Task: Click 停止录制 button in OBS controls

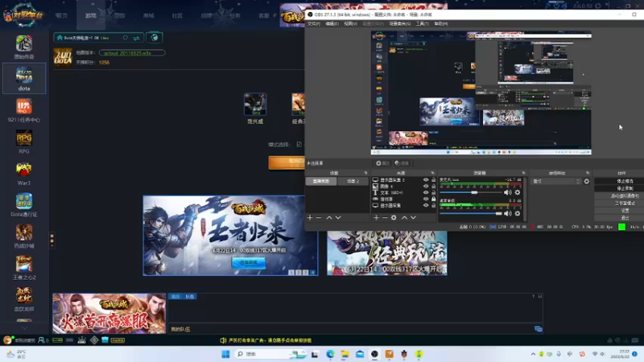Action: (x=625, y=188)
